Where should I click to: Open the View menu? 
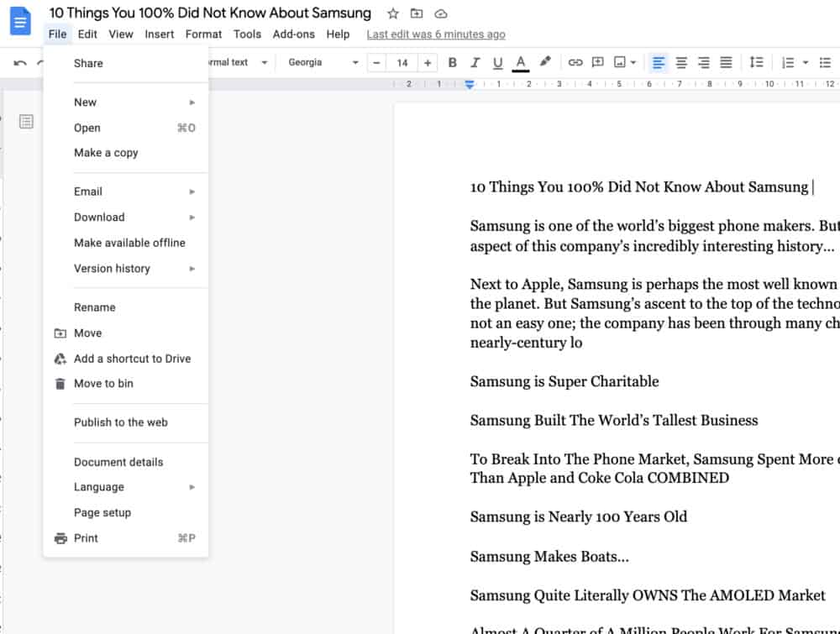[120, 34]
